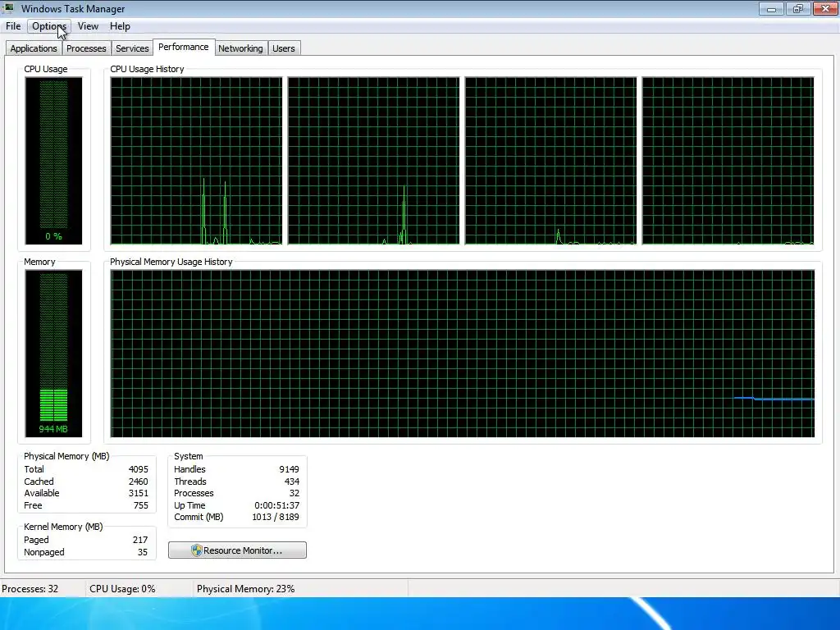Open the File menu
The height and width of the screenshot is (630, 840).
coord(13,26)
